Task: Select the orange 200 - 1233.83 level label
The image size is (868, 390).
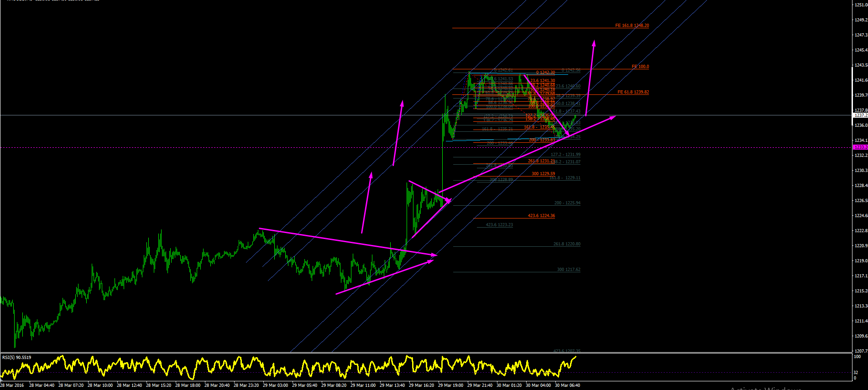Action: pos(542,140)
